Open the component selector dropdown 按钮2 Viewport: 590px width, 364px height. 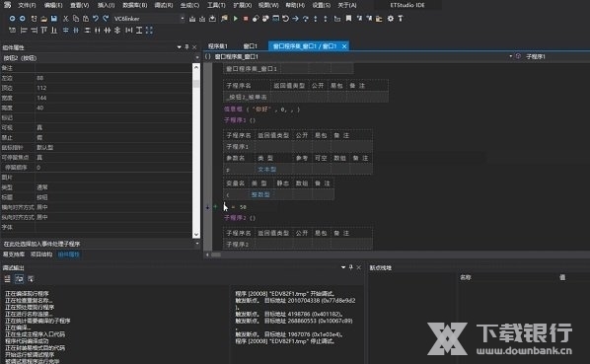pyautogui.click(x=197, y=58)
